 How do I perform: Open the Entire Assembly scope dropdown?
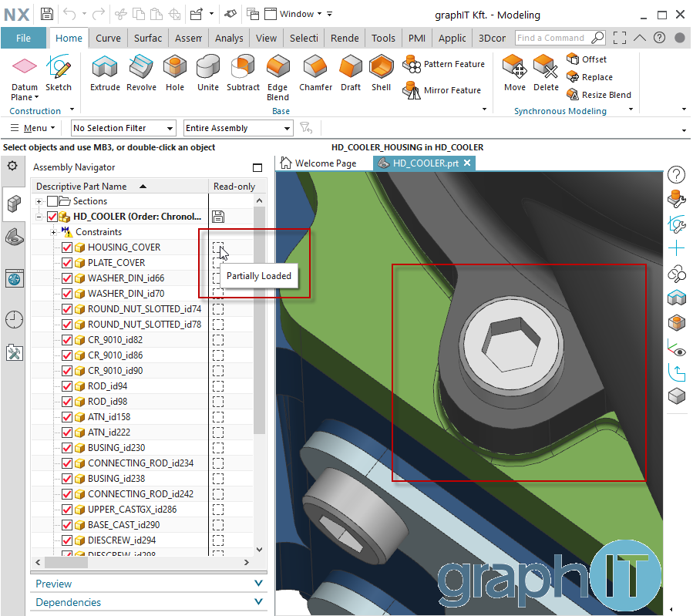[237, 128]
